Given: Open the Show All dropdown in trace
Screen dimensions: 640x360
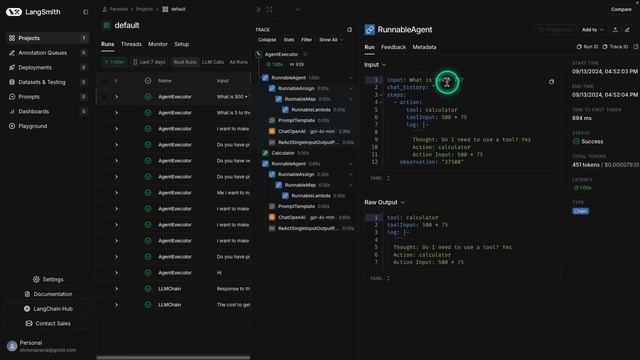Looking at the screenshot, I should [x=331, y=40].
